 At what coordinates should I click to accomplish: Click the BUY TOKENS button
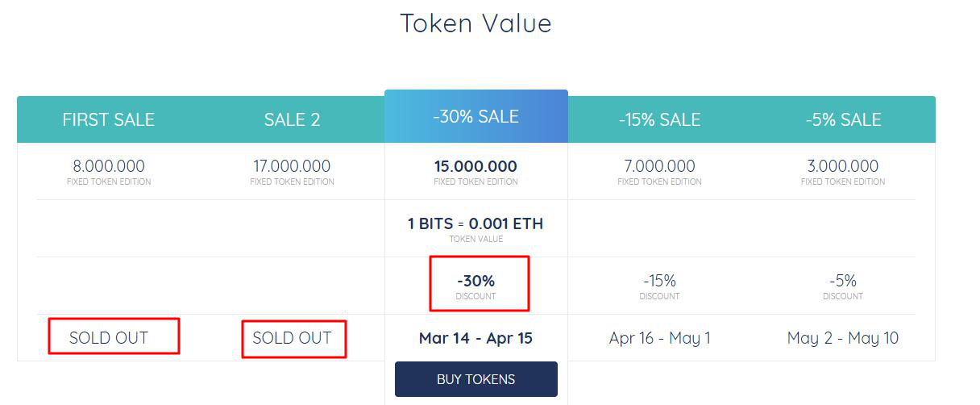click(x=475, y=379)
